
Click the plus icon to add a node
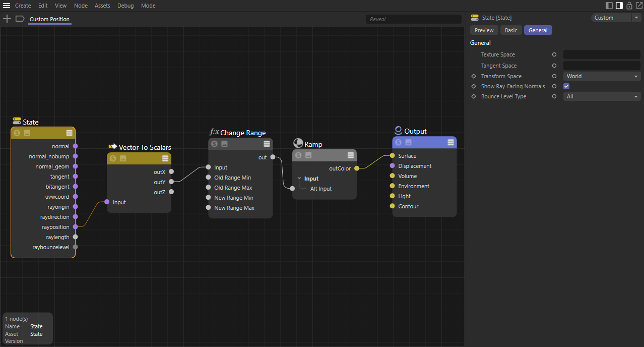7,19
